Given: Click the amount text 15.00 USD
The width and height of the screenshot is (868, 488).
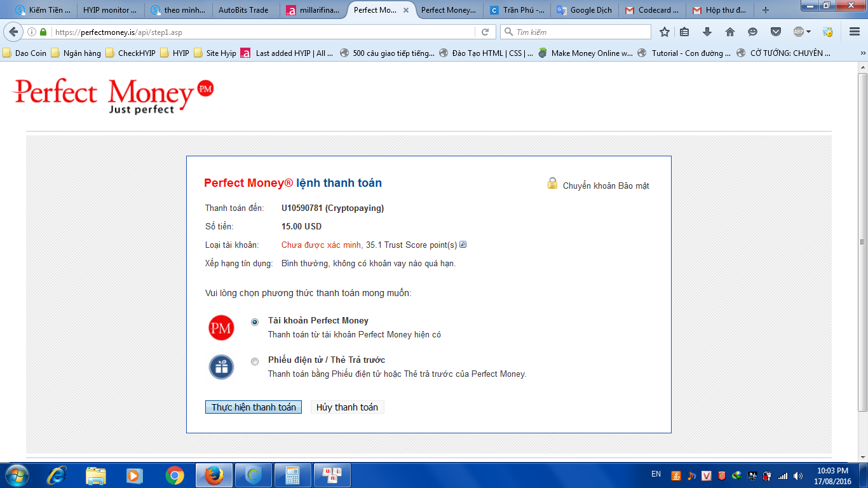Looking at the screenshot, I should click(302, 226).
